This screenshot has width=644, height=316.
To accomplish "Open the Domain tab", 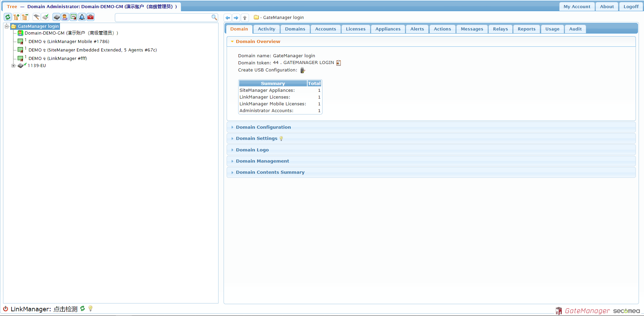I will (239, 29).
